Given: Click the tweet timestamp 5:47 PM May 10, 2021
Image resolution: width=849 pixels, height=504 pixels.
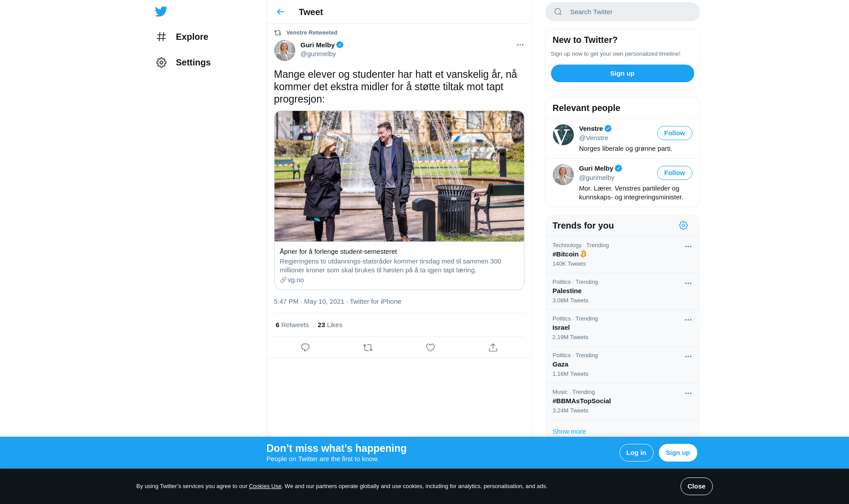Looking at the screenshot, I should pyautogui.click(x=309, y=302).
